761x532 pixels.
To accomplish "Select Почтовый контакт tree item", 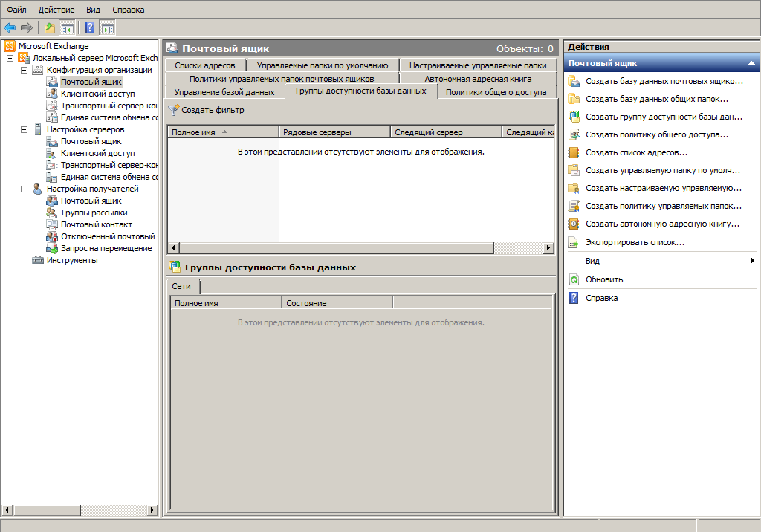I will [x=96, y=224].
